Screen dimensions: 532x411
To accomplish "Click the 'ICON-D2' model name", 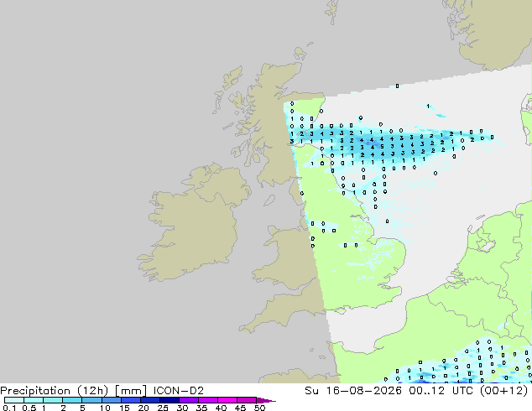I will point(178,391).
